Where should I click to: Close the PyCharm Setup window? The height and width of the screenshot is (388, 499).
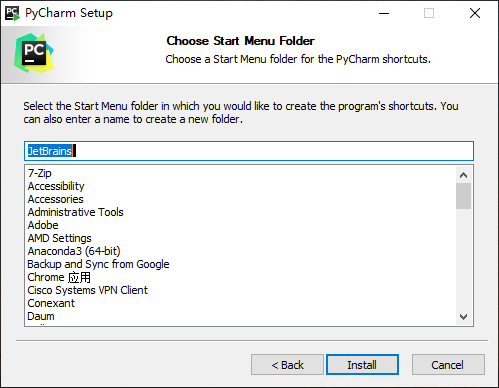(475, 13)
